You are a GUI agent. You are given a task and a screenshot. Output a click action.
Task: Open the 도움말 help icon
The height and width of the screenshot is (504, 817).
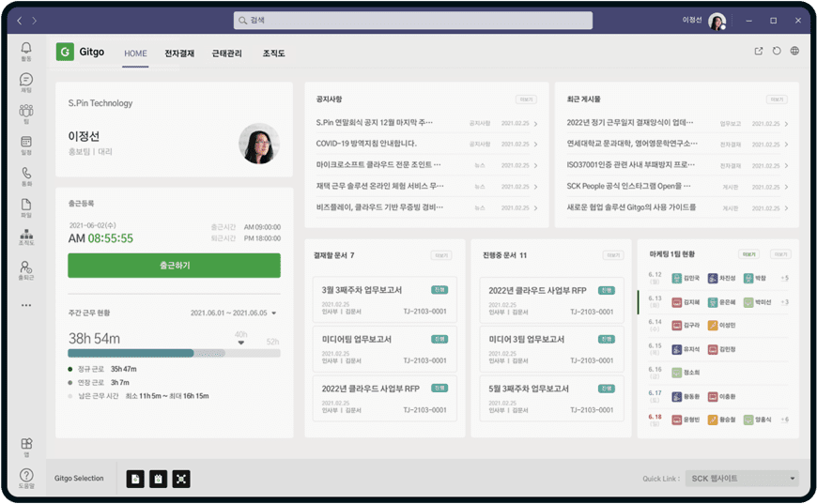pos(26,477)
